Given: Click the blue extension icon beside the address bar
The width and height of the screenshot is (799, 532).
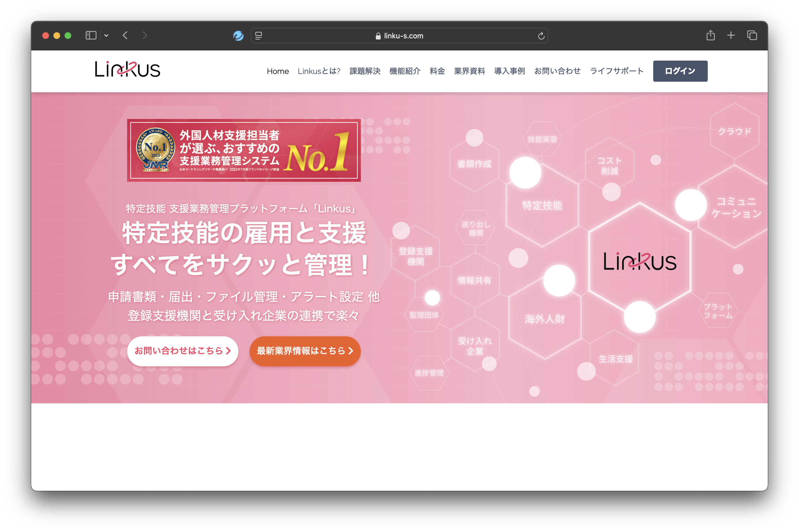Looking at the screenshot, I should coord(238,35).
